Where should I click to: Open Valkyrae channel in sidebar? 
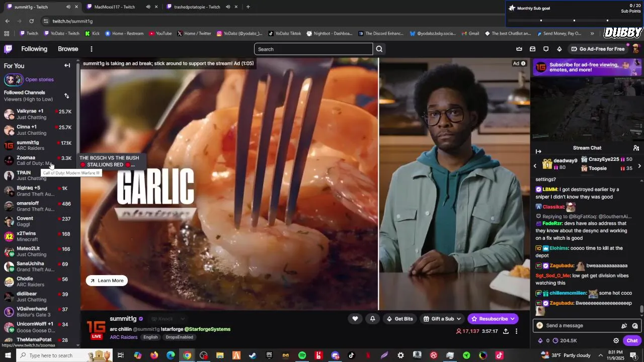click(x=38, y=114)
